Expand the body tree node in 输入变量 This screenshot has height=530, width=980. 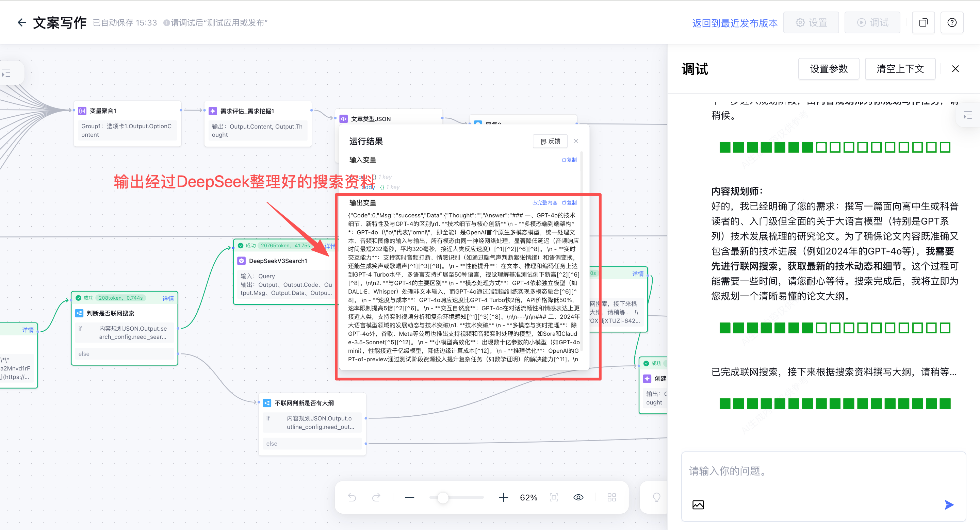pos(356,187)
